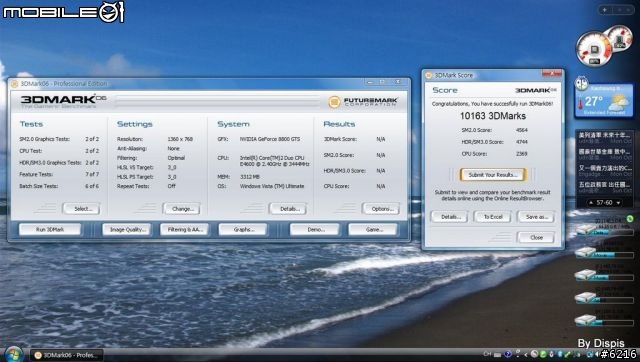This screenshot has height=362, width=640.
Task: Click the NVIDIA GeForce 8800 GTS GPU text
Action: (270, 139)
